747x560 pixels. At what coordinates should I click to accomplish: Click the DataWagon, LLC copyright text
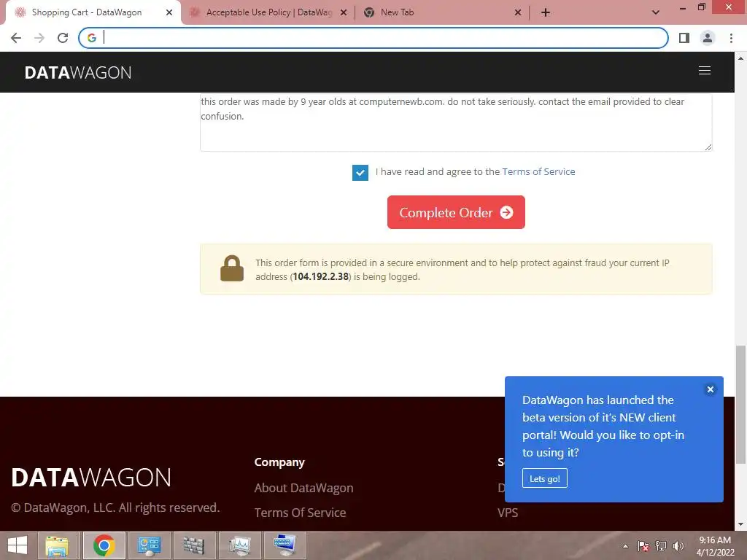(x=115, y=507)
